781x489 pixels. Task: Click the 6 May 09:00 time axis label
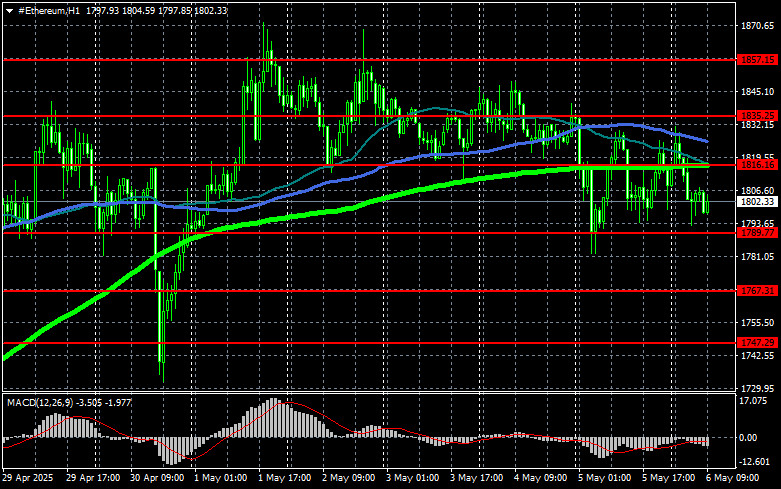coord(732,478)
